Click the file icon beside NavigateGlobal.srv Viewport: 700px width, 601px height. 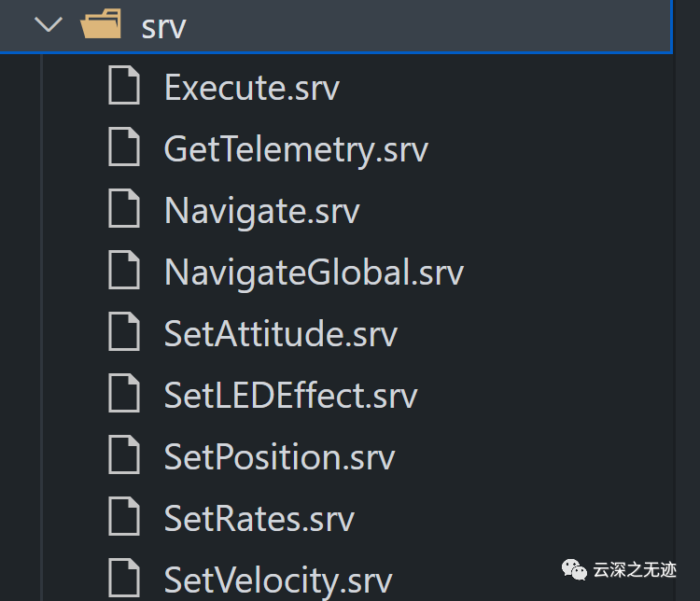124,273
